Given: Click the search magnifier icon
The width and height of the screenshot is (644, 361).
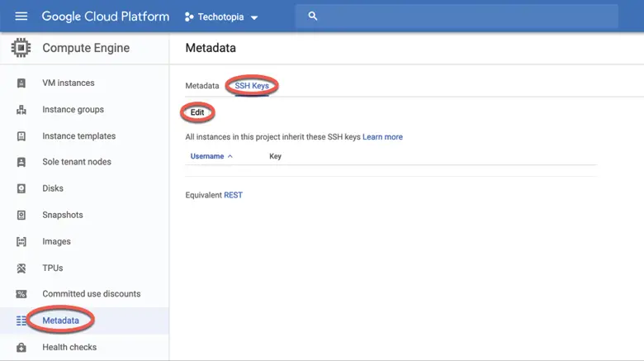Looking at the screenshot, I should click(x=312, y=17).
